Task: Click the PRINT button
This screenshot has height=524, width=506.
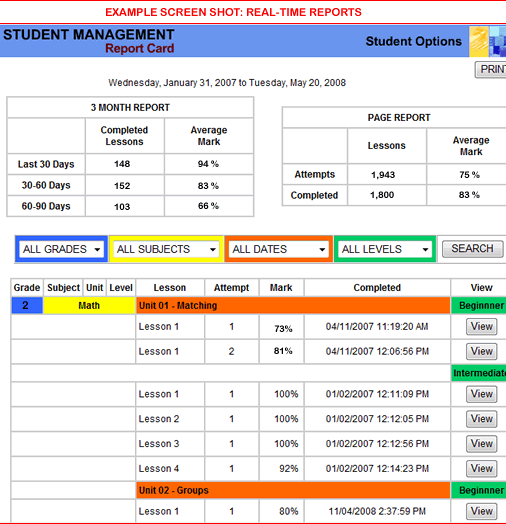Action: (x=490, y=70)
